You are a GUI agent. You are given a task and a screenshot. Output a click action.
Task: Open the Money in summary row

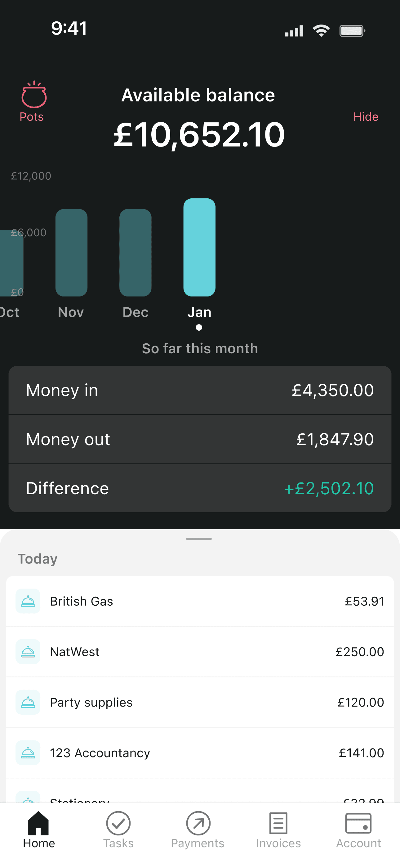tap(200, 390)
